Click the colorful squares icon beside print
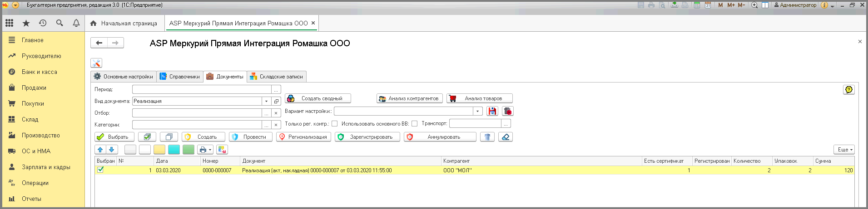Screen dimensions: 868x209 point(222,150)
